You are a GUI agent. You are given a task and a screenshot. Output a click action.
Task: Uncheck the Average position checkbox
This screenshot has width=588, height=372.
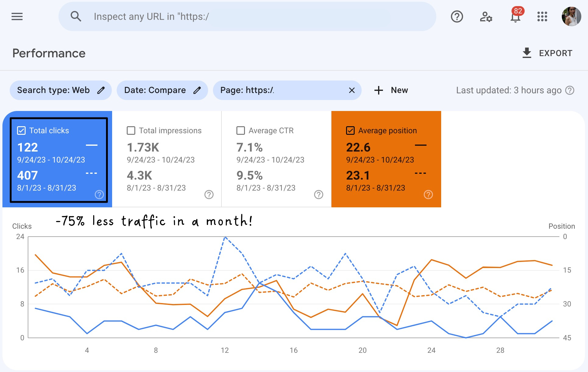click(x=350, y=131)
